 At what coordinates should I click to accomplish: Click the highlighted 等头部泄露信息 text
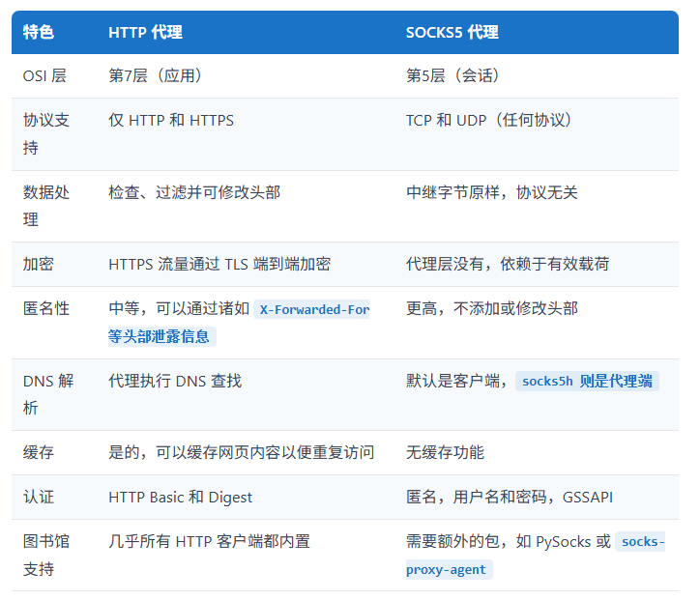(161, 336)
